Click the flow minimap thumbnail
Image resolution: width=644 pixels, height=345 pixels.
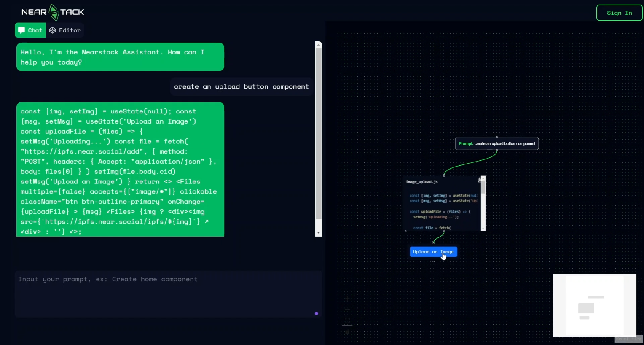594,305
